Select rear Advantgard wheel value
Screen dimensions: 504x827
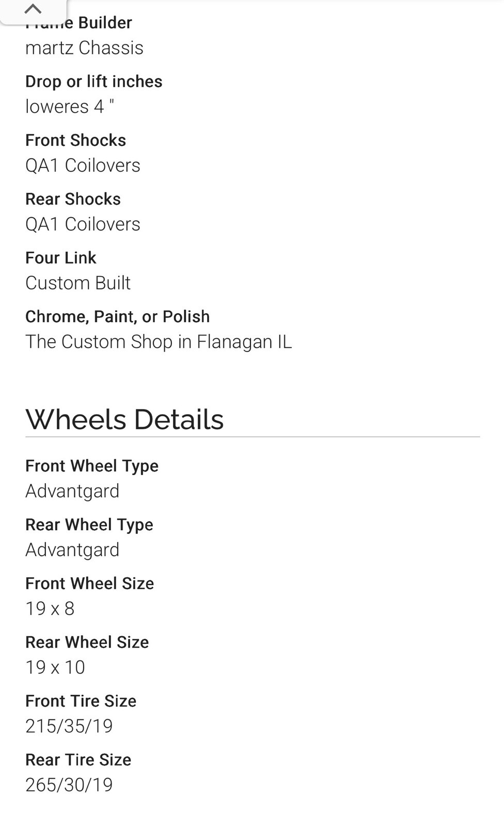(x=72, y=549)
